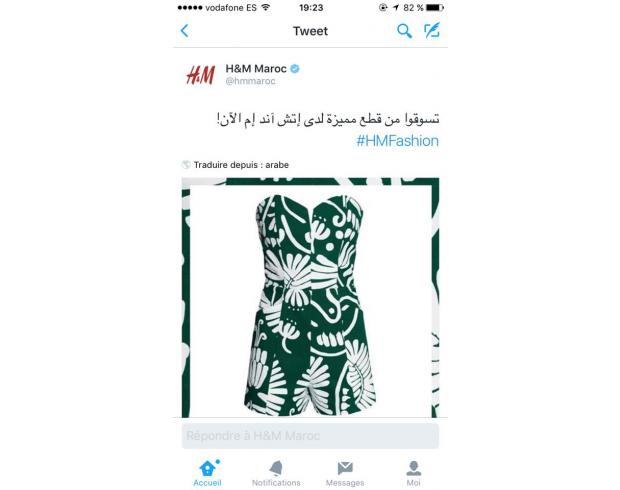The image size is (620, 490).
Task: Open the green floral romper image
Action: coord(310,297)
